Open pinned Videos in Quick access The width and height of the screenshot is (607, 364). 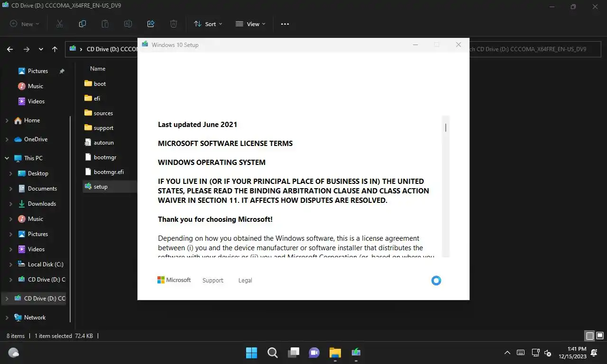[36, 101]
